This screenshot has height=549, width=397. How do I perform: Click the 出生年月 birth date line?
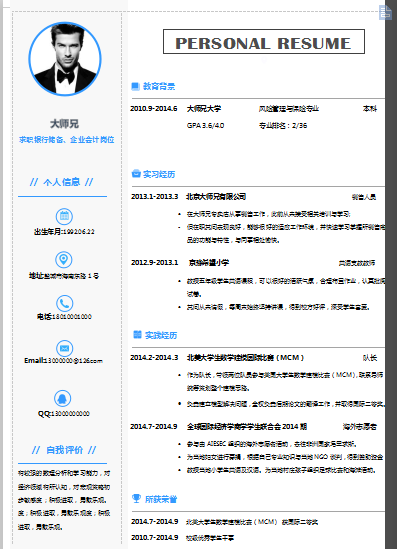pos(64,231)
